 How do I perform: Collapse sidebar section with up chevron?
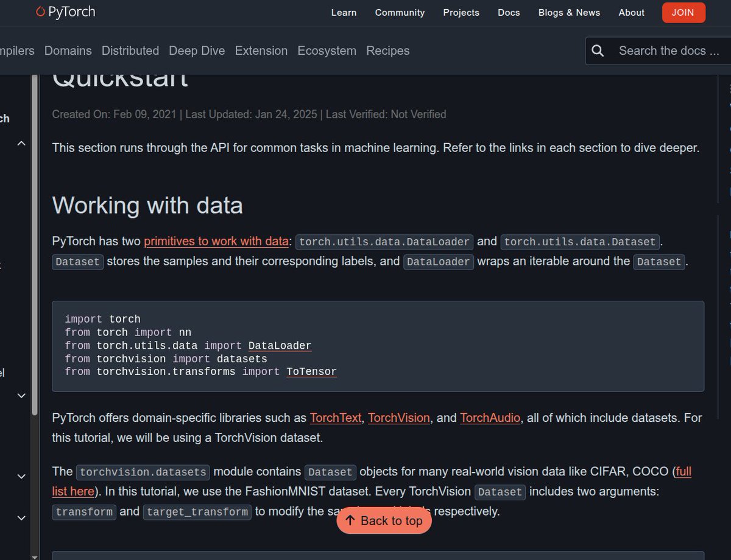(21, 144)
